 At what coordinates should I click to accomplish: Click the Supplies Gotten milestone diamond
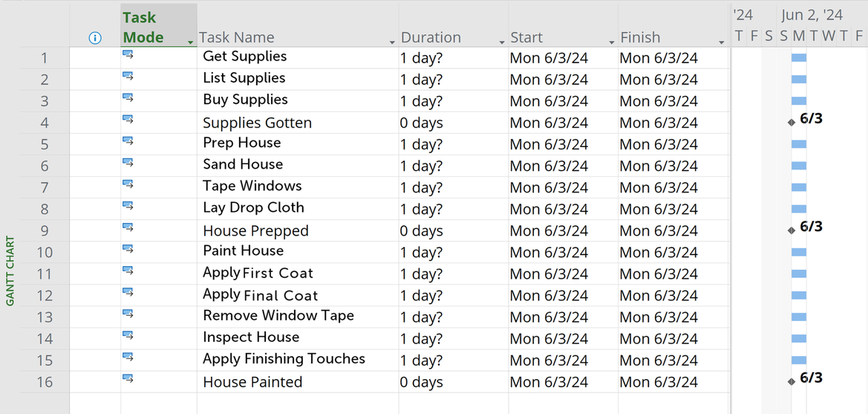tap(792, 123)
